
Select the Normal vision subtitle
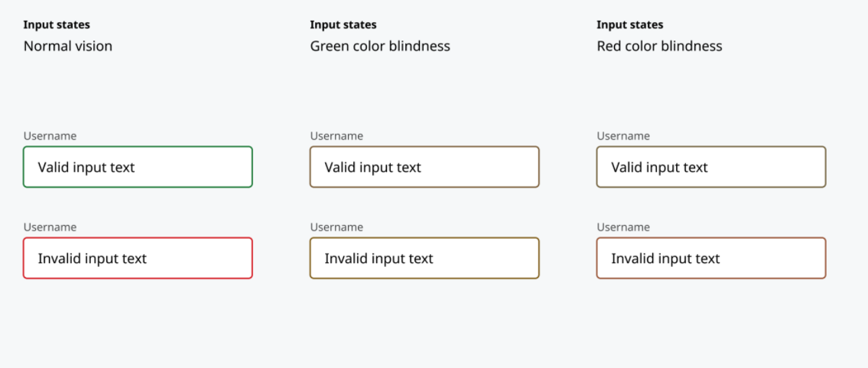coord(68,46)
